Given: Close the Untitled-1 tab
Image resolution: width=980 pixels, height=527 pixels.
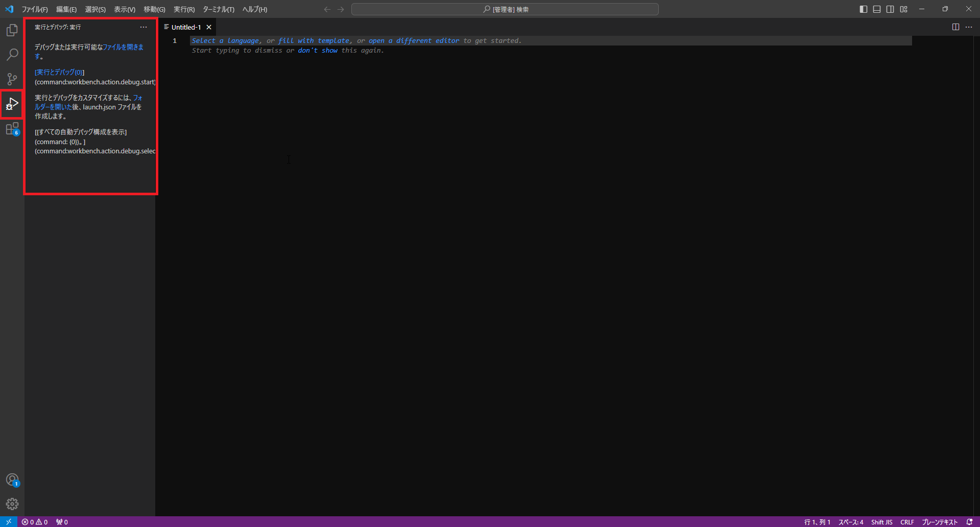Looking at the screenshot, I should (209, 27).
